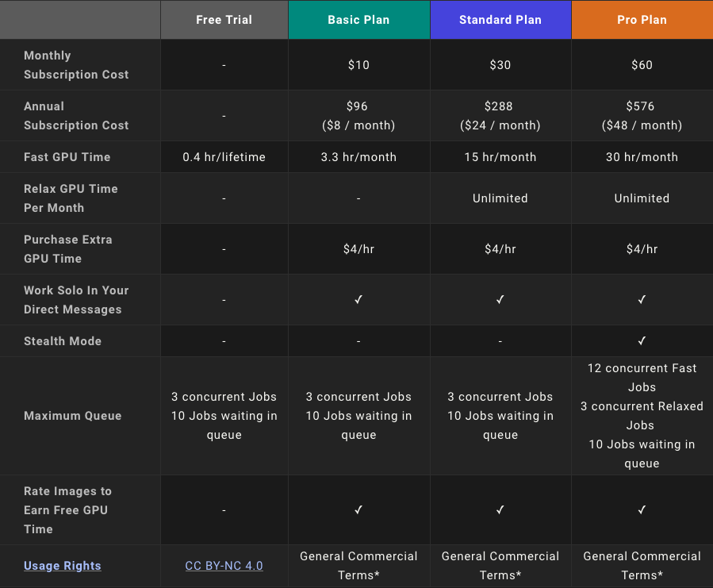713x588 pixels.
Task: Click the $60 Pro Plan monthly cost
Action: 642,65
